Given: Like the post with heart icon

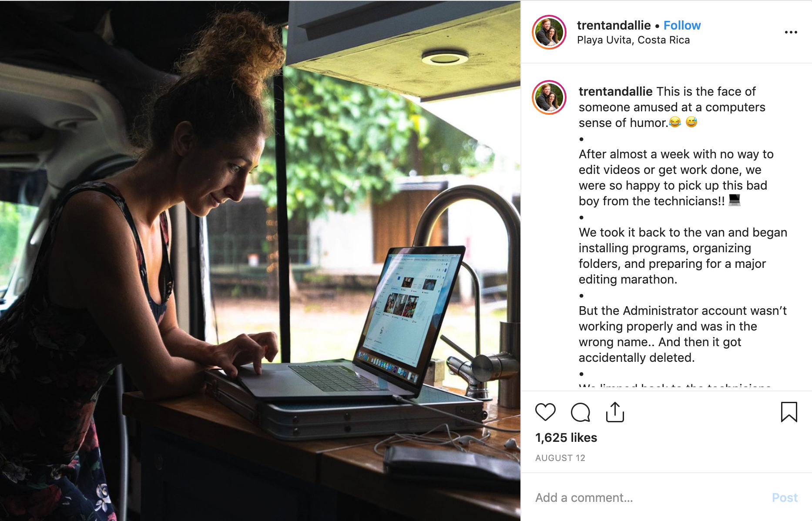Looking at the screenshot, I should 545,412.
